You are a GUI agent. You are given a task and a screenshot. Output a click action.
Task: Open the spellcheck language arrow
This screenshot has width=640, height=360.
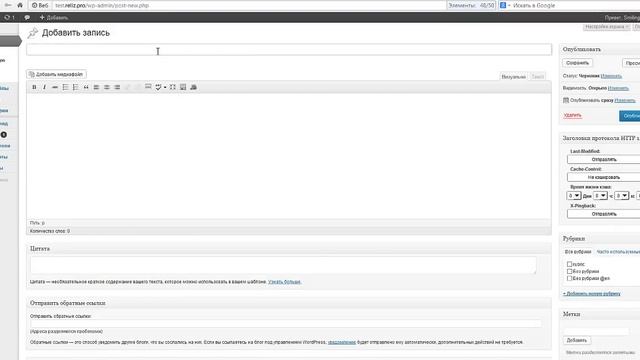[165, 87]
